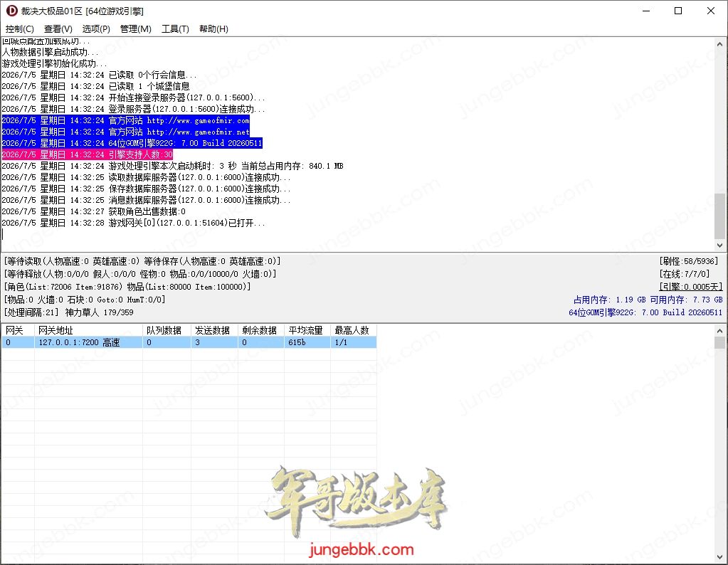Select the gateway row 127.0.0.1:7200
The height and width of the screenshot is (565, 728).
[189, 342]
